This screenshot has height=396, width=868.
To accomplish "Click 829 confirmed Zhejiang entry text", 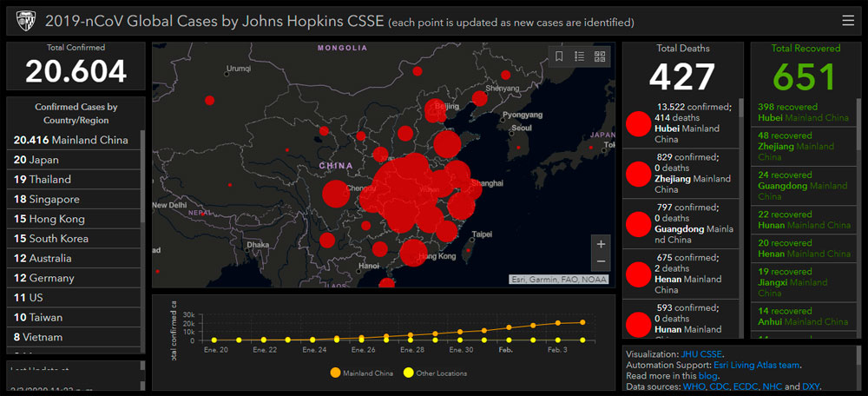I will [x=694, y=174].
